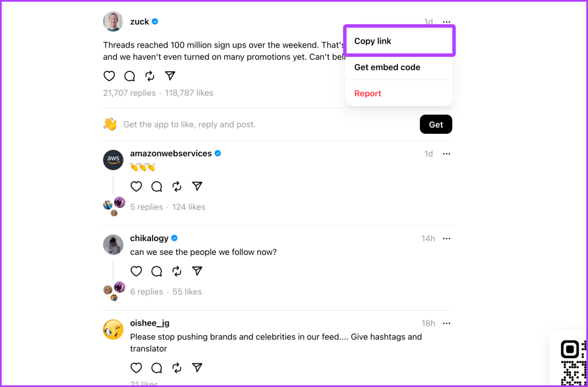Expand options menu for oishee_jg's comment

446,323
